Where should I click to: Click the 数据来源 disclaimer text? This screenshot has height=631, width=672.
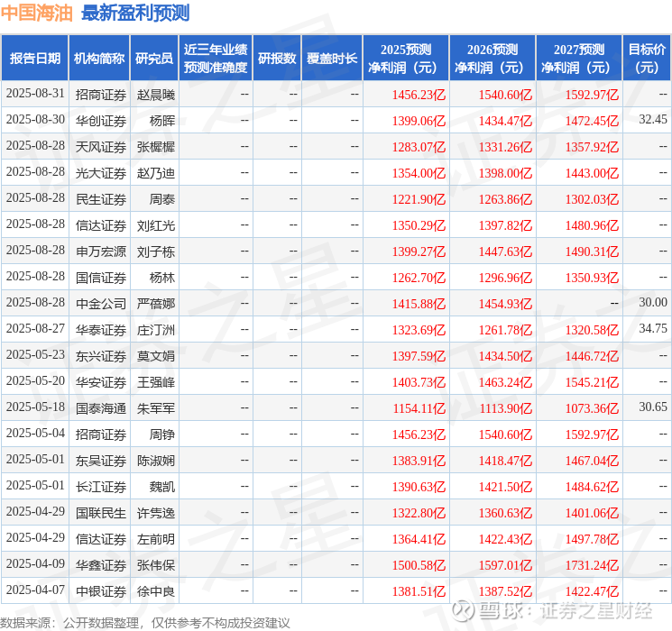coord(145,623)
